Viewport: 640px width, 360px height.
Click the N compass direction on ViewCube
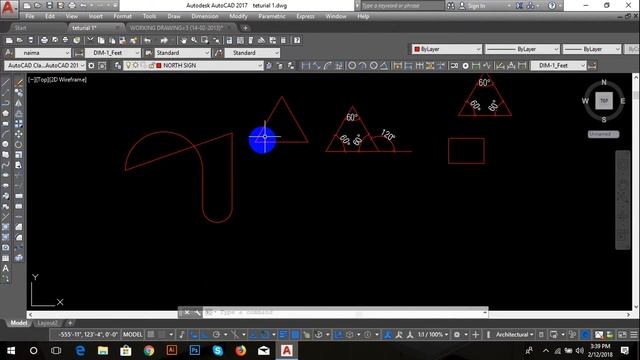pyautogui.click(x=604, y=82)
